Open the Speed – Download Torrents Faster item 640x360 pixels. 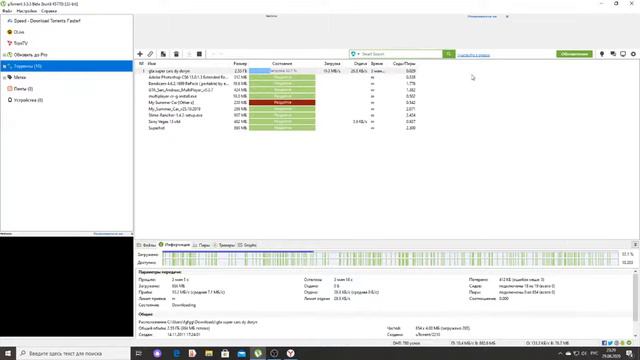[47, 21]
